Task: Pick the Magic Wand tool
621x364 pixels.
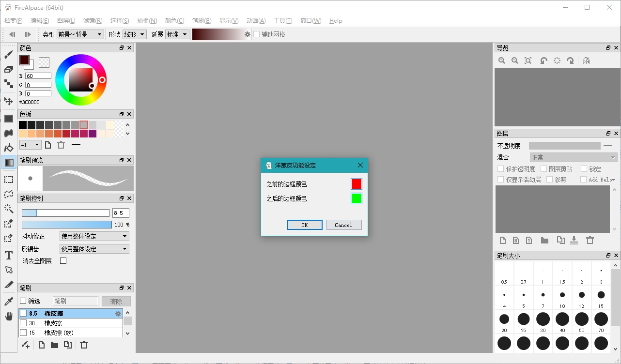Action: point(9,209)
